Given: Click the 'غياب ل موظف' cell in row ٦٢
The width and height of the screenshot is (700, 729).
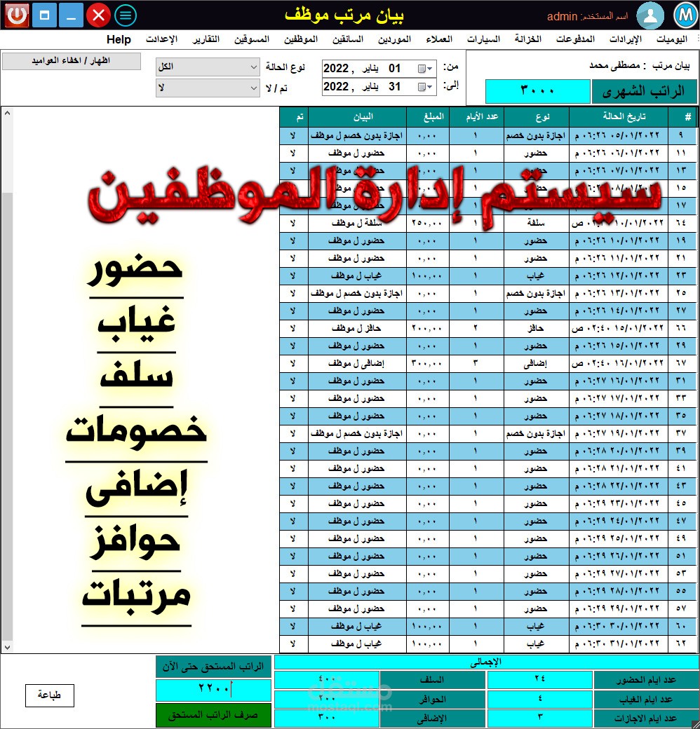Looking at the screenshot, I should [x=357, y=644].
